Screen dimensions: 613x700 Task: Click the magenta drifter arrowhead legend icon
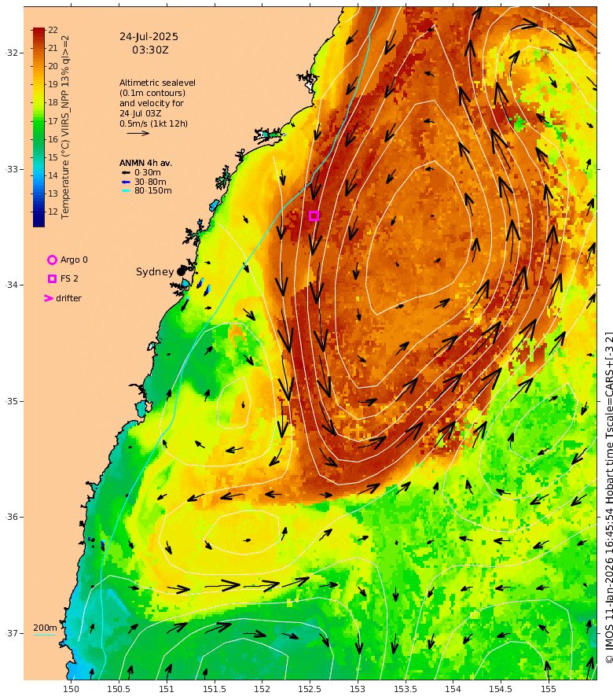pos(49,298)
